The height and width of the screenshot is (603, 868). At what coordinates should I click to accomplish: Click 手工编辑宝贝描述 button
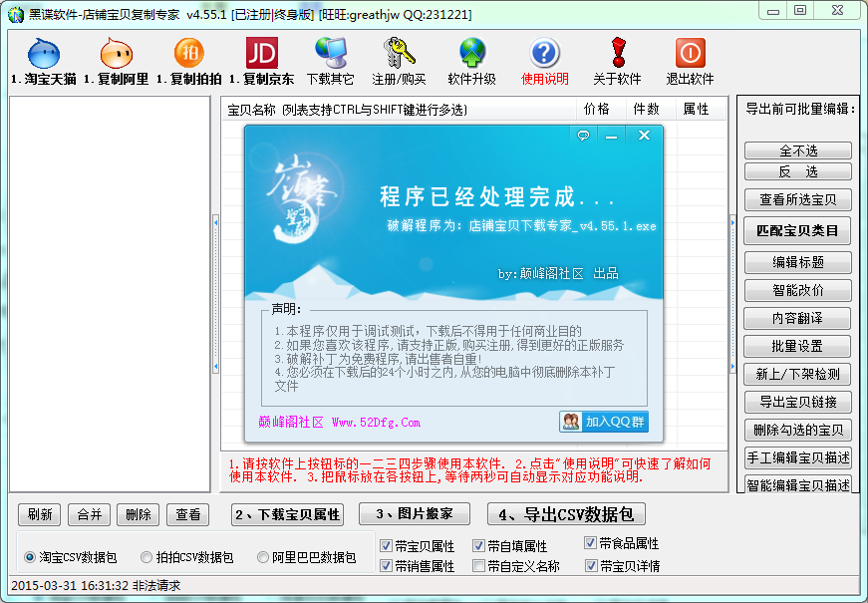click(x=797, y=457)
